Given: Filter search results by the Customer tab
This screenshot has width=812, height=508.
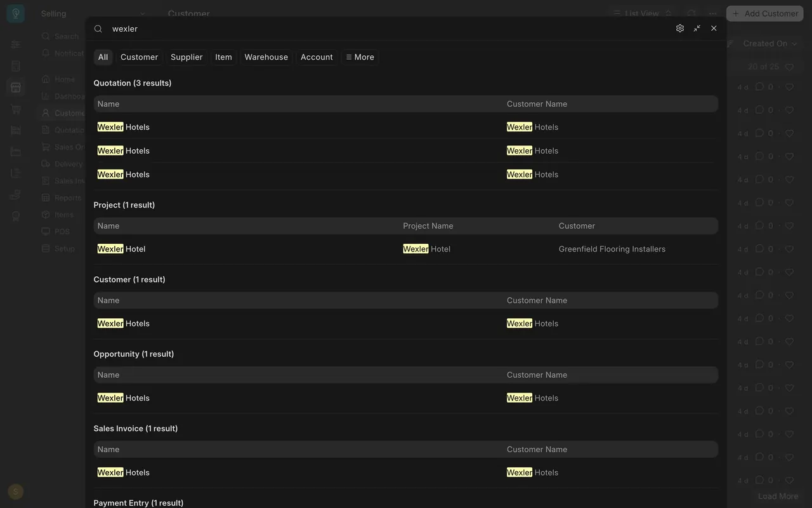Looking at the screenshot, I should (x=140, y=57).
